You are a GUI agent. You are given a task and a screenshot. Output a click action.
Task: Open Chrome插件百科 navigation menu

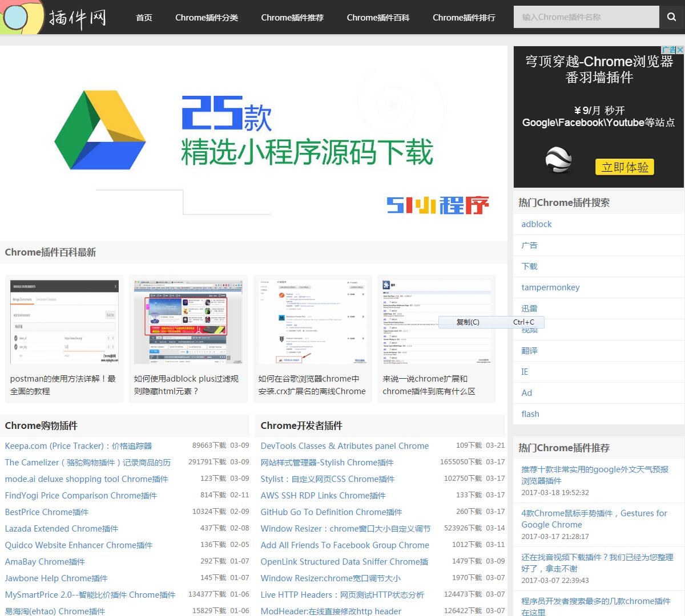[x=378, y=18]
